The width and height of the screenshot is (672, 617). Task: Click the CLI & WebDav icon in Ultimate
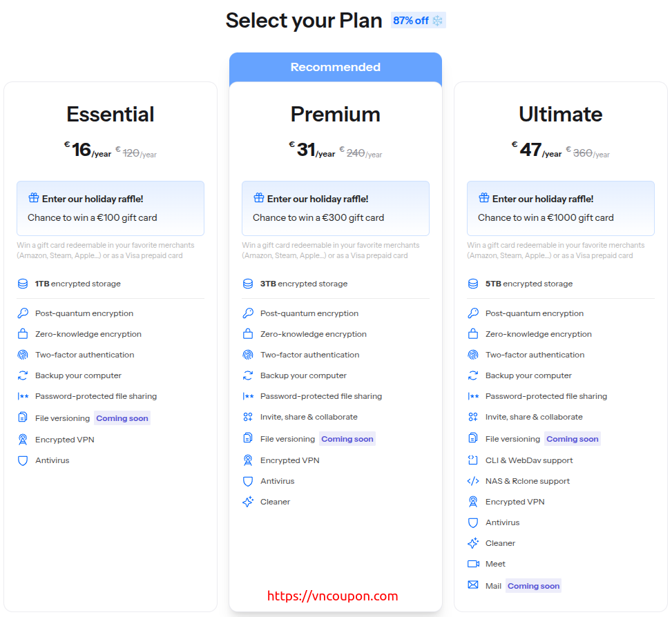coord(473,460)
